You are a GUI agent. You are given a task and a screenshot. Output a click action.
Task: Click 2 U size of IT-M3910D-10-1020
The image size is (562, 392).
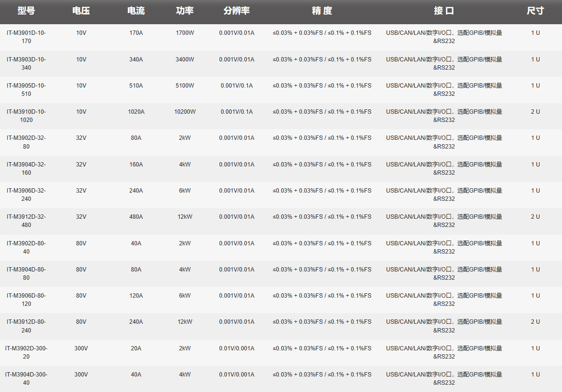tap(535, 112)
